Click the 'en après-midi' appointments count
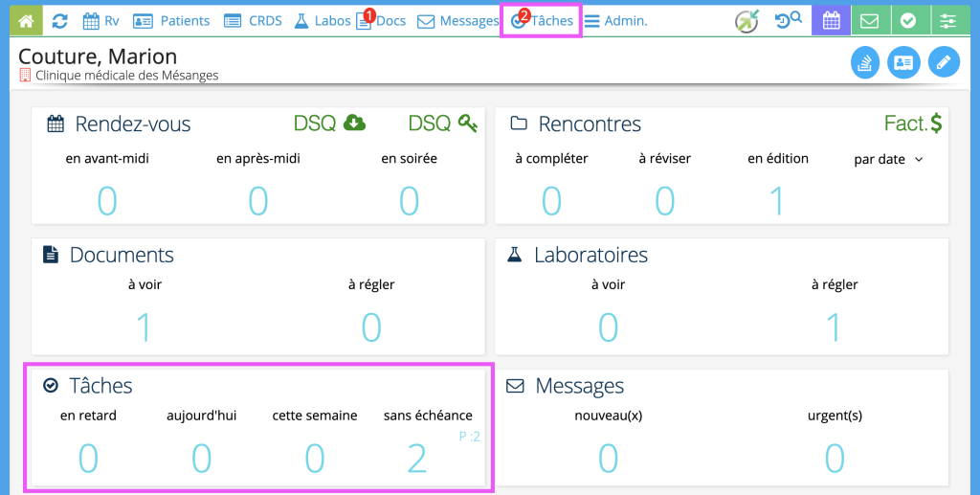This screenshot has width=980, height=495. point(258,201)
